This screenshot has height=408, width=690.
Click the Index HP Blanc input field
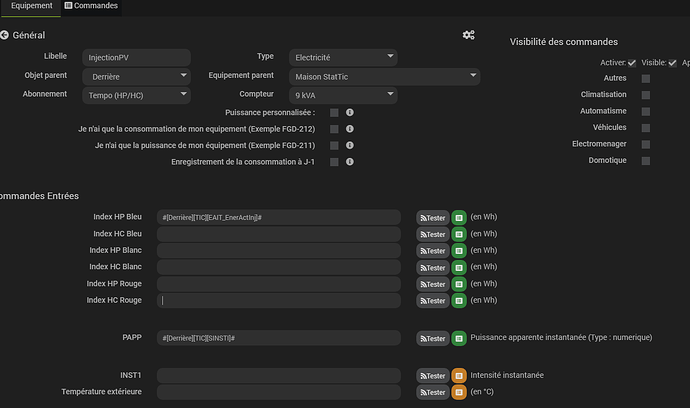pos(279,250)
